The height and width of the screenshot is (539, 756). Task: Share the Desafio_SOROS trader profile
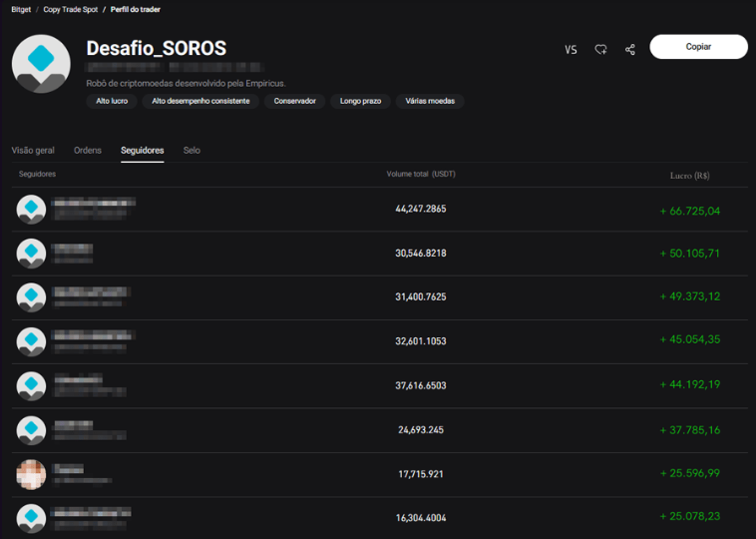click(630, 49)
